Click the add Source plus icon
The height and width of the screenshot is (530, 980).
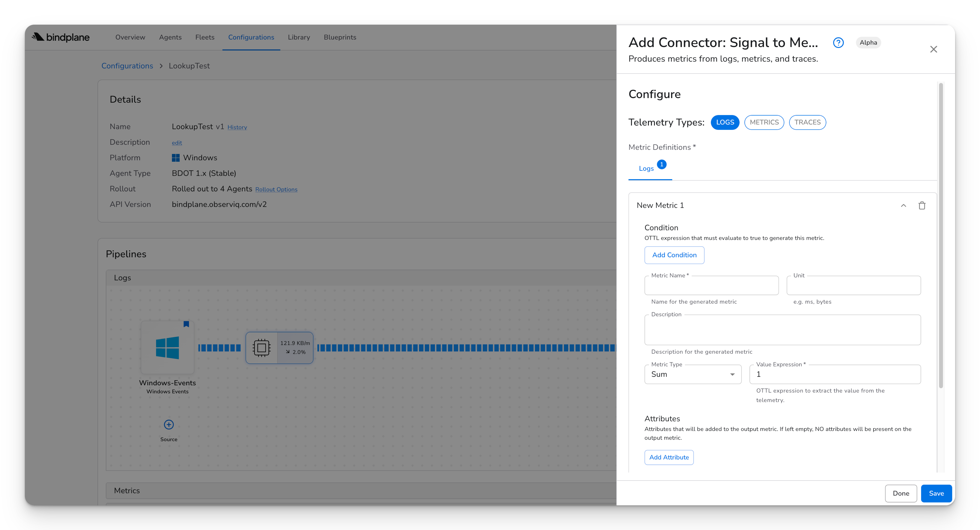[168, 425]
